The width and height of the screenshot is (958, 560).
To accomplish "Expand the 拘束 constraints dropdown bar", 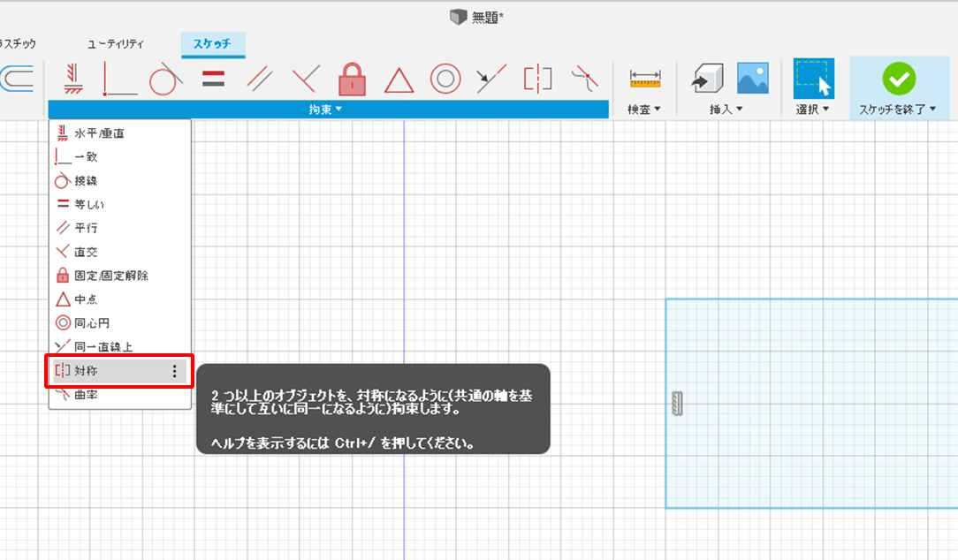I will tap(327, 109).
